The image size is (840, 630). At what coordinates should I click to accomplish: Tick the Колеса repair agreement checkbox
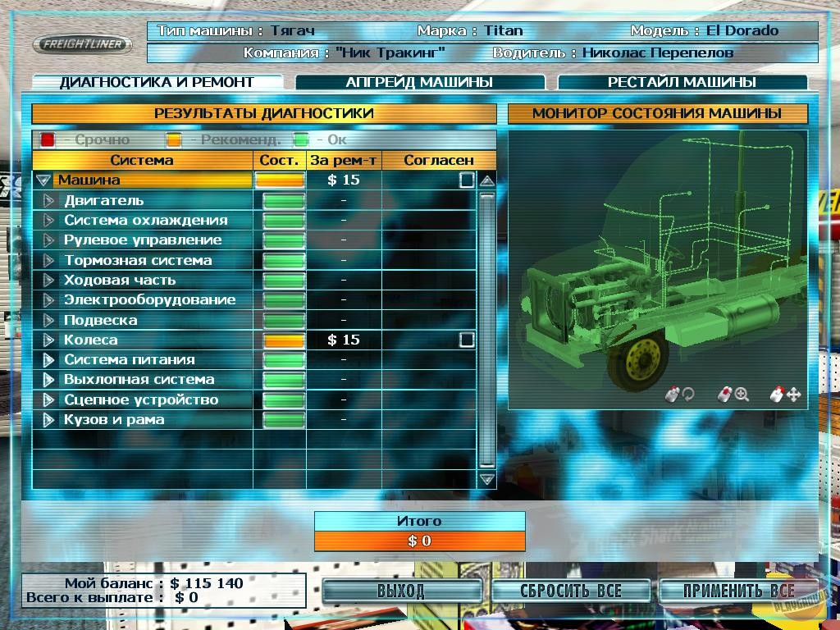tap(467, 340)
